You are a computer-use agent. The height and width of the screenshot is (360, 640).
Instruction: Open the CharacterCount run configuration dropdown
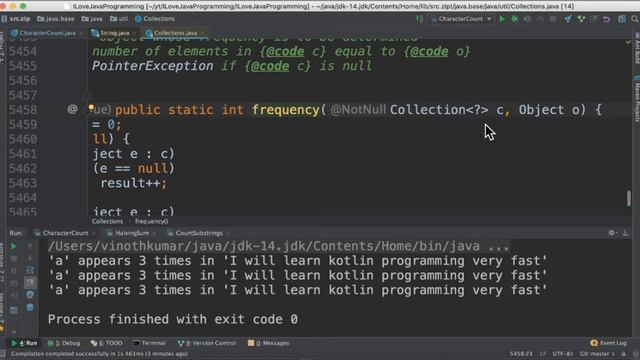(461, 19)
